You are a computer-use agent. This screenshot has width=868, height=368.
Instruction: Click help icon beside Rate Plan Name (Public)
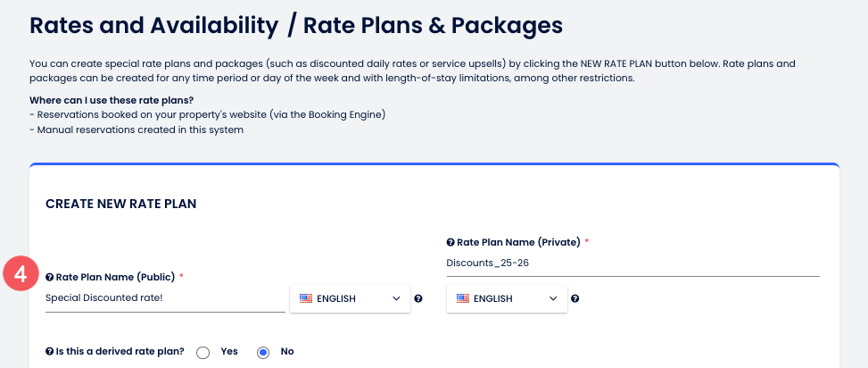coord(49,278)
